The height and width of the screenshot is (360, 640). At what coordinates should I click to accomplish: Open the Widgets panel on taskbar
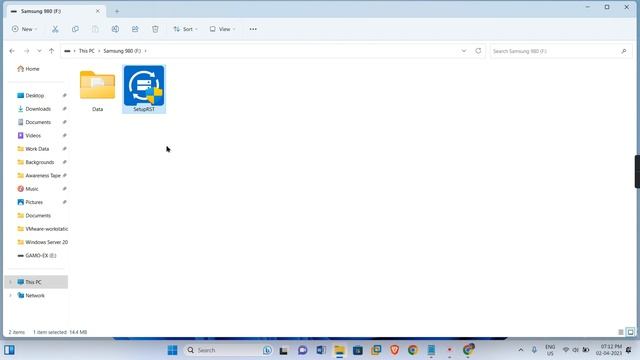coord(9,350)
